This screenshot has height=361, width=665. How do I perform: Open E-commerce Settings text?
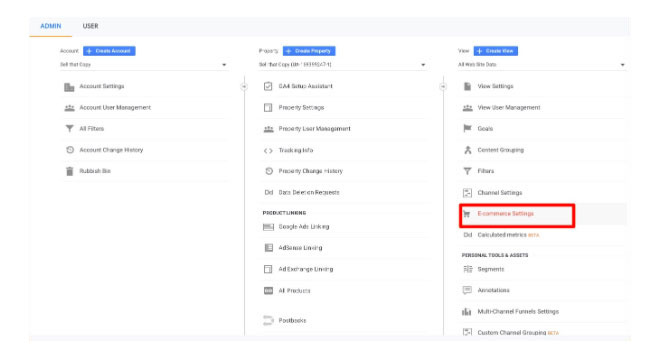(x=506, y=213)
